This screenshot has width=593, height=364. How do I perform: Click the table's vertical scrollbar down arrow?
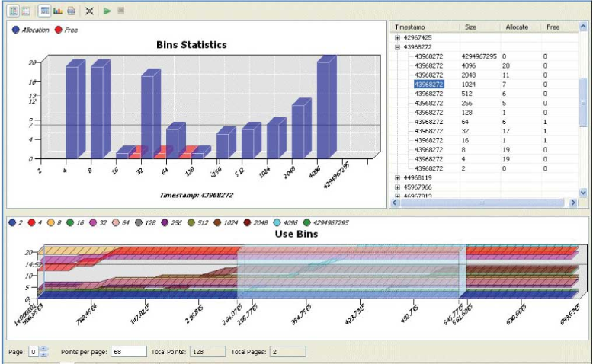coord(583,193)
